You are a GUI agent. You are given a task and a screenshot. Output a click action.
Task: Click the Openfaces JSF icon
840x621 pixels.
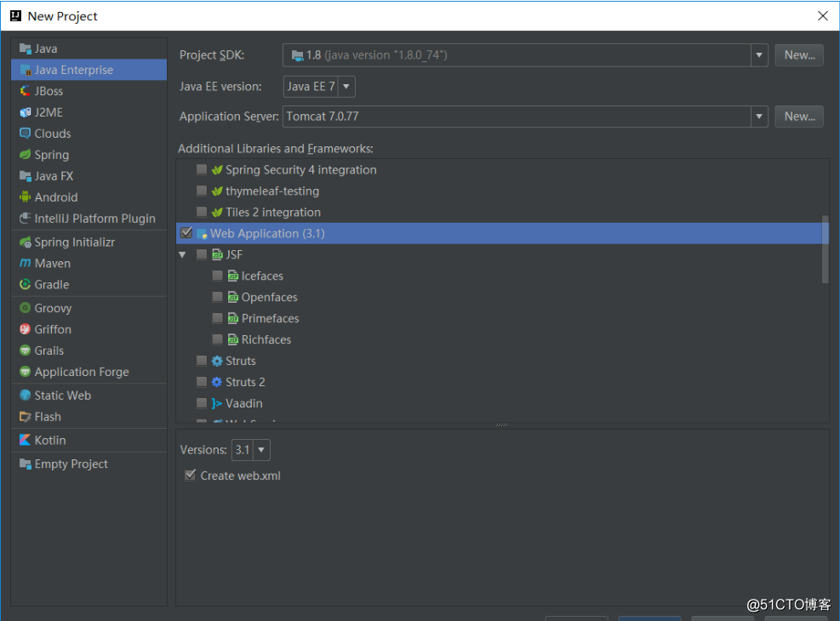point(233,297)
